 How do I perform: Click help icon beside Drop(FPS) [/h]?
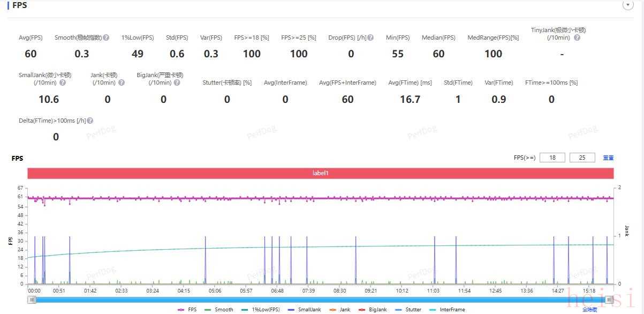point(370,38)
